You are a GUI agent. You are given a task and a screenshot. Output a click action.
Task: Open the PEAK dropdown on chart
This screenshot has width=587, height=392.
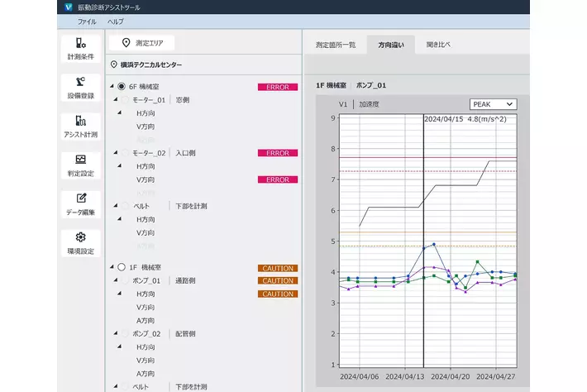[x=493, y=104]
